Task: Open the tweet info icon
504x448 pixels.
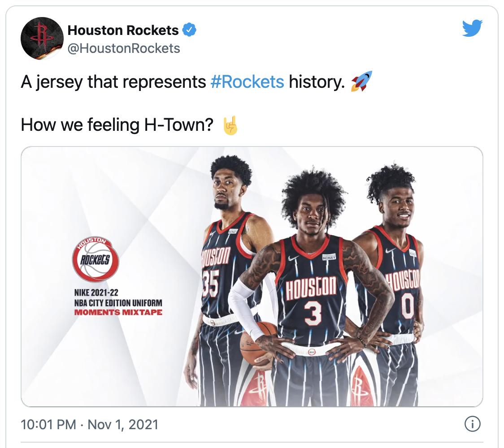Action: [x=473, y=424]
